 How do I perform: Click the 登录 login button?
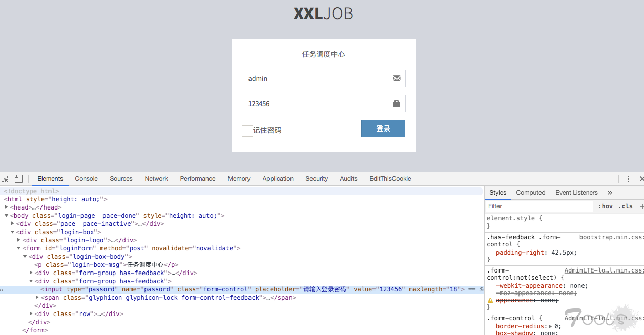click(x=383, y=129)
